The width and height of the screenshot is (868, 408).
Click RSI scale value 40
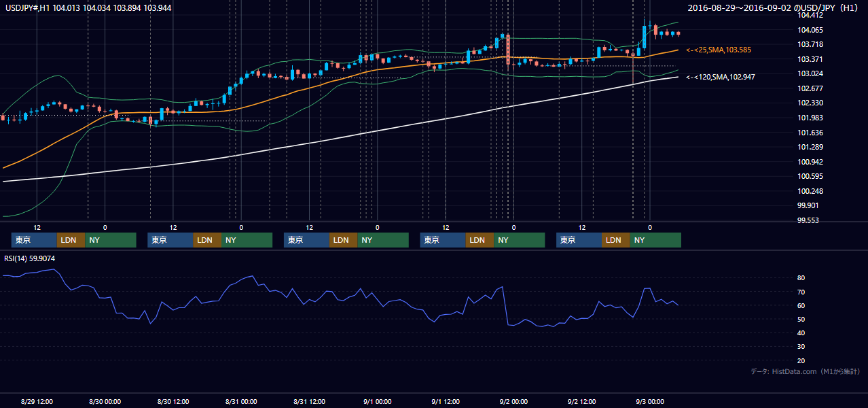point(801,333)
